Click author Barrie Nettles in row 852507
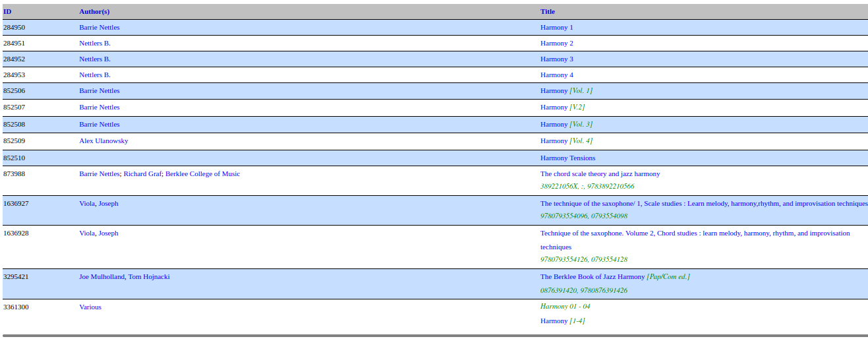The height and width of the screenshot is (341, 868). pos(100,107)
